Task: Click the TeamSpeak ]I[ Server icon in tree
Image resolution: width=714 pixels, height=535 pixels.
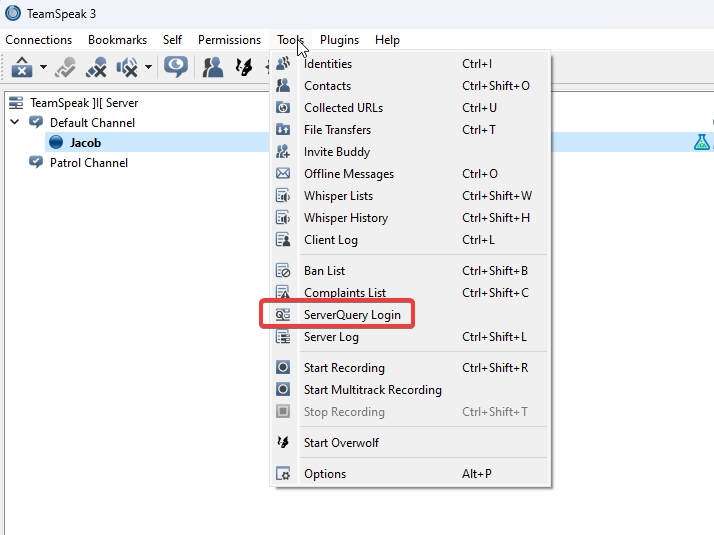Action: tap(16, 103)
